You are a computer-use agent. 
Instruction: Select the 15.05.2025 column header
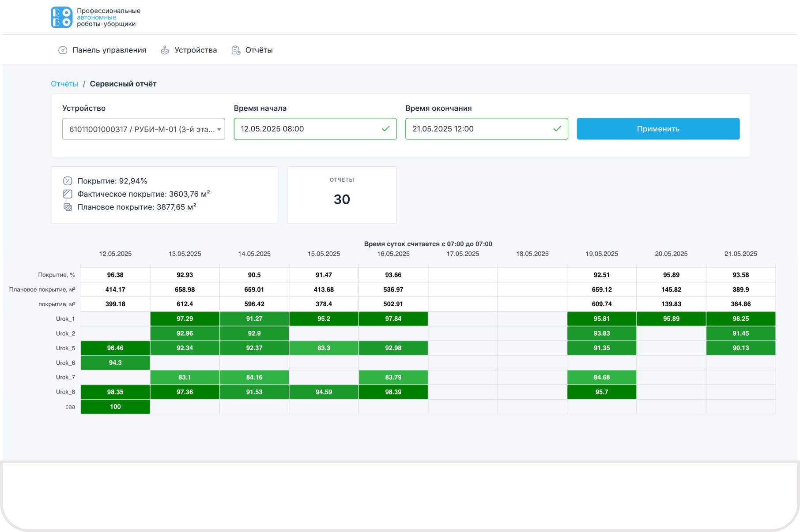point(324,254)
